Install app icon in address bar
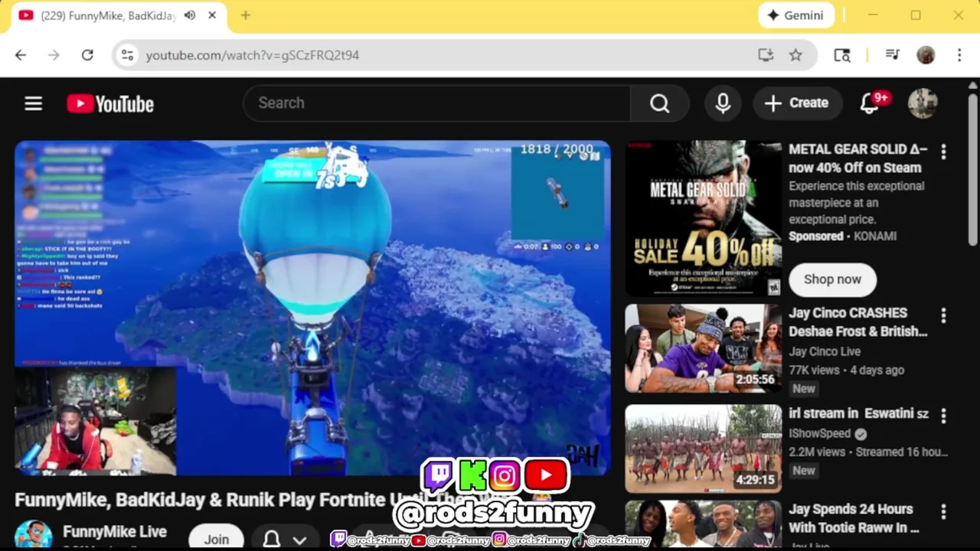Viewport: 980px width, 551px height. (766, 55)
